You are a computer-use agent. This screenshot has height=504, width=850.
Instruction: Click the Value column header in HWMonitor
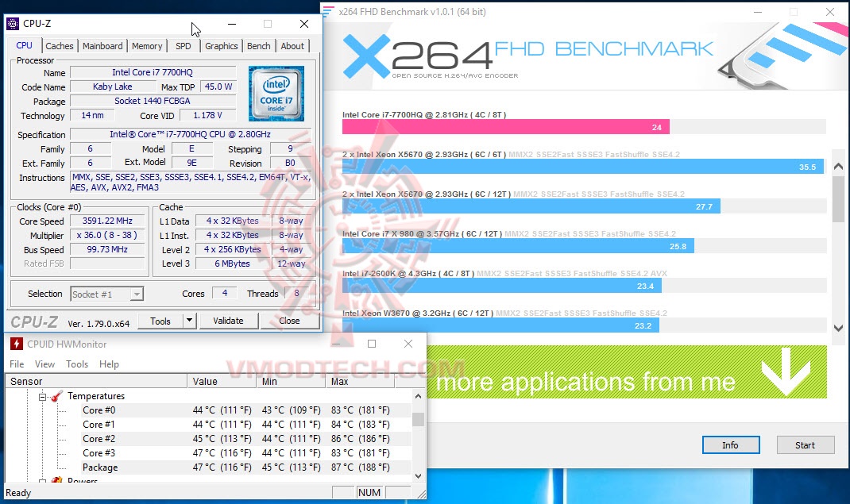[222, 381]
